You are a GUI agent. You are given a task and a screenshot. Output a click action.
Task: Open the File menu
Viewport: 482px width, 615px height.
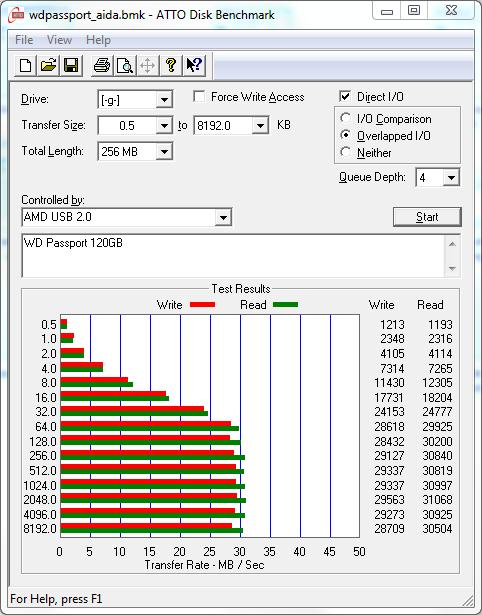tap(24, 40)
